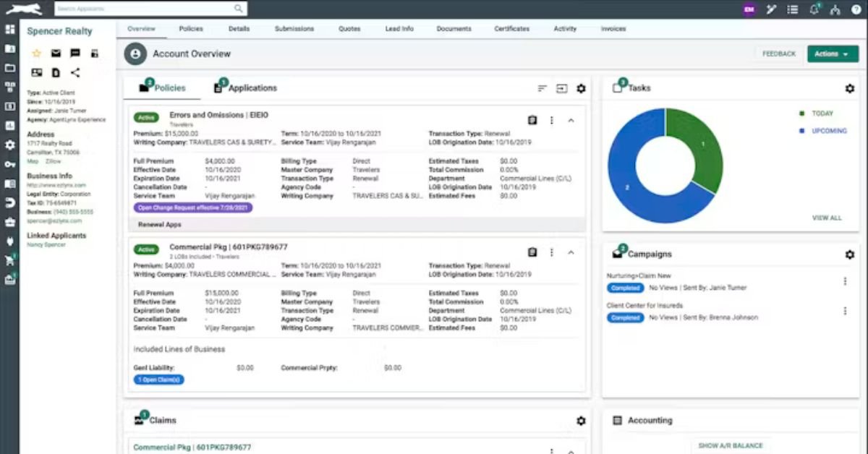
Task: Open the notifications bell in the top bar
Action: pyautogui.click(x=814, y=9)
